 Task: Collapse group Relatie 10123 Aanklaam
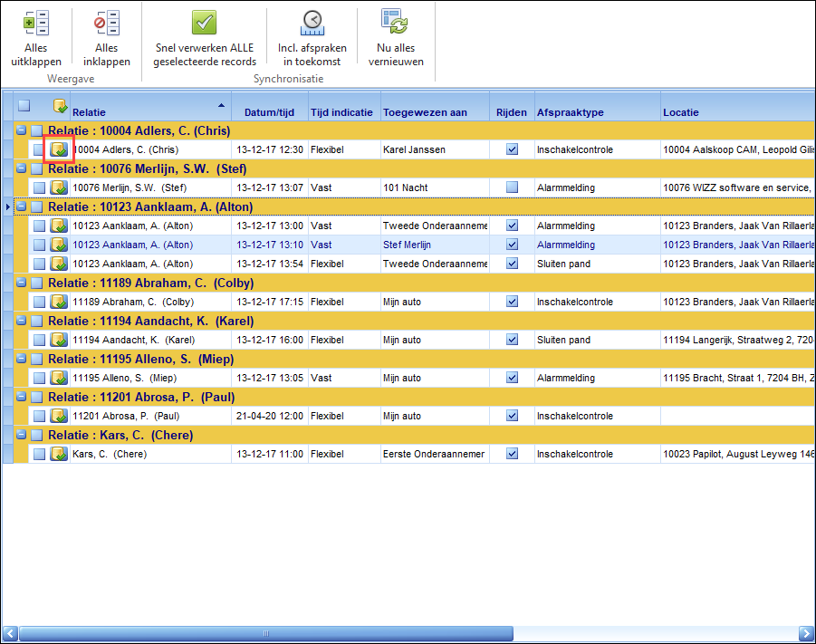pos(22,207)
